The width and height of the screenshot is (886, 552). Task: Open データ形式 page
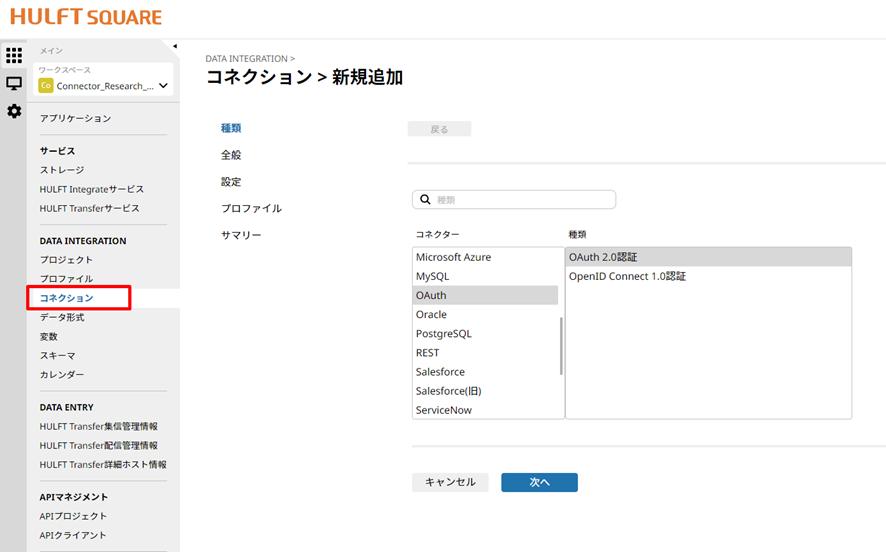62,317
